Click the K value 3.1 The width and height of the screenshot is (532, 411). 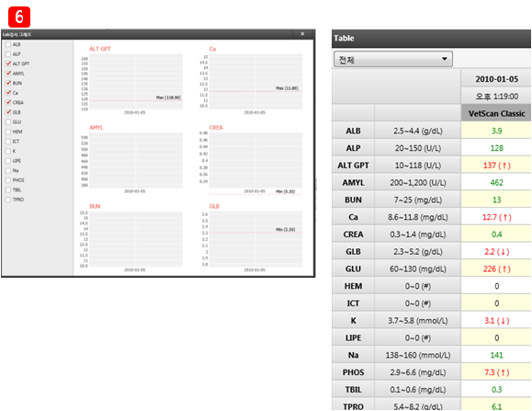pos(496,321)
